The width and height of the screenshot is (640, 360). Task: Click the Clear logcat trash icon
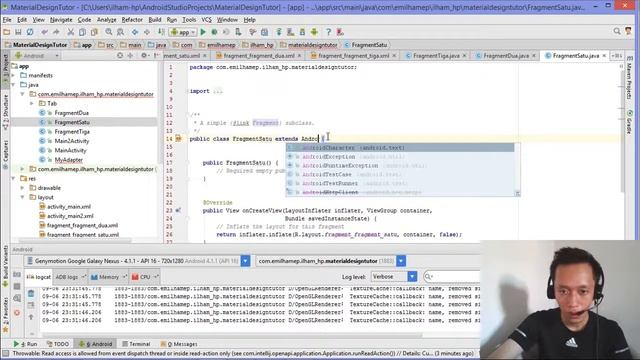coord(31,293)
